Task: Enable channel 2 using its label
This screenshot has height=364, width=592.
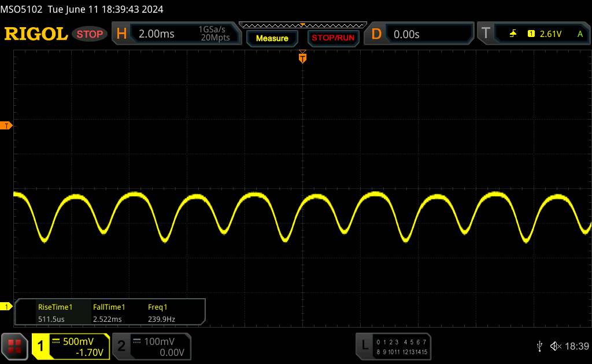Action: tap(121, 346)
